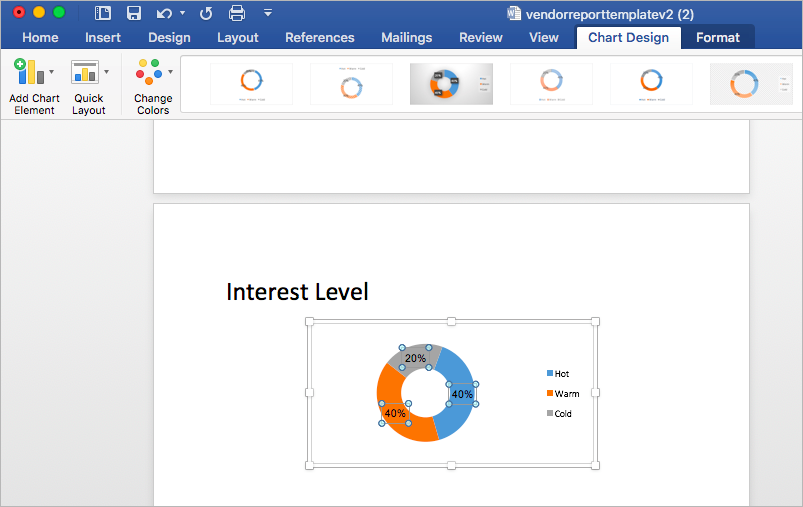Click the Save disk icon
Viewport: 803px width, 507px height.
(x=134, y=13)
